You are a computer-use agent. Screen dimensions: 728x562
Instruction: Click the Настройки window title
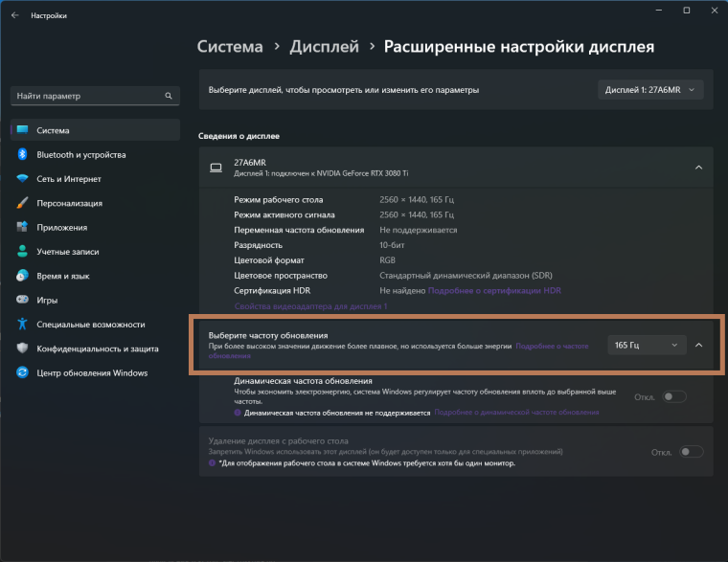tap(49, 15)
